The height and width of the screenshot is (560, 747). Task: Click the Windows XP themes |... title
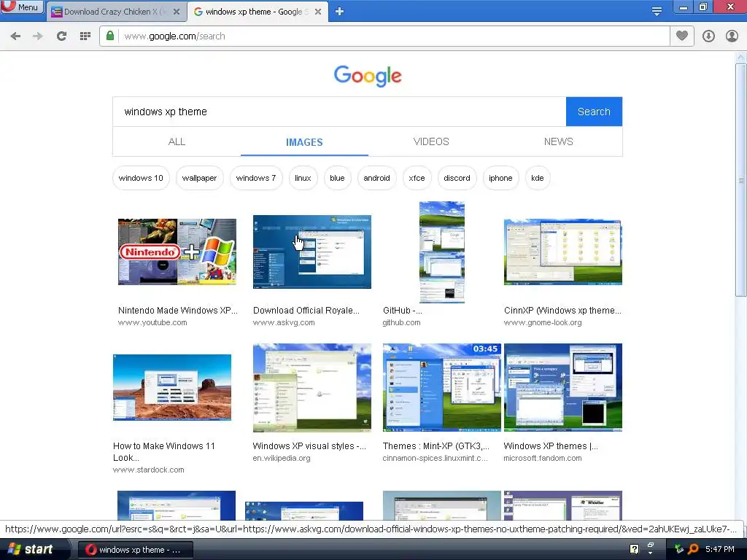pos(551,446)
